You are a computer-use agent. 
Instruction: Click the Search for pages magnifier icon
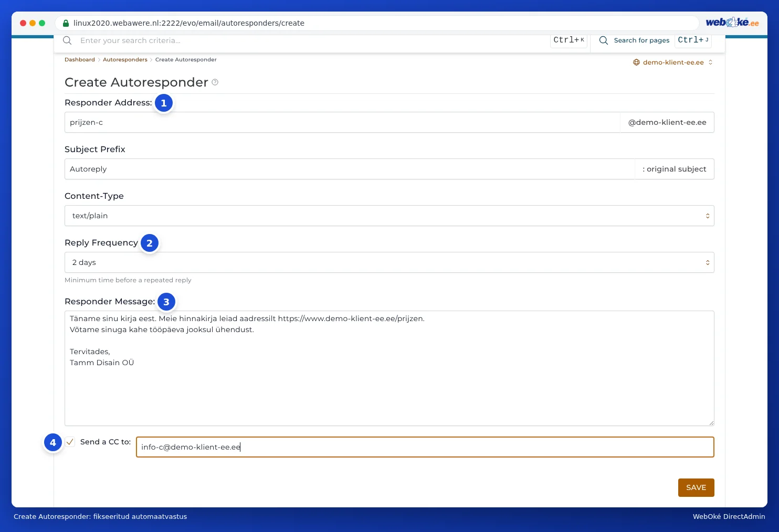(604, 40)
